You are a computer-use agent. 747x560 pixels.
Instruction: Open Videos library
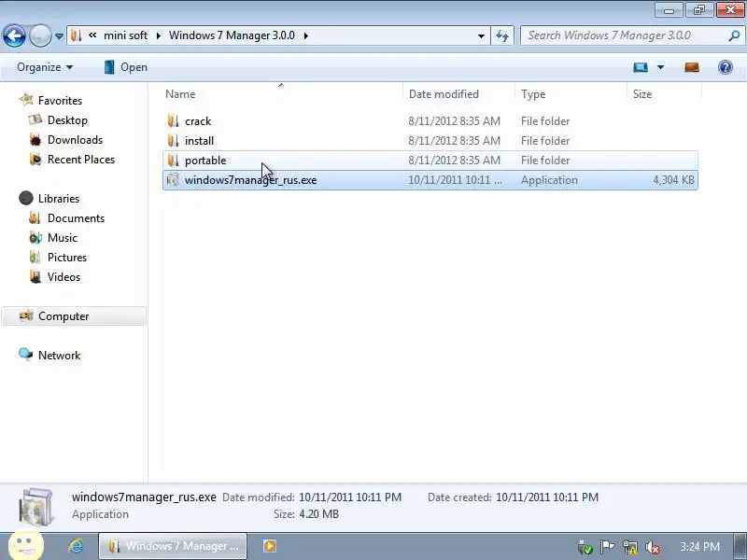point(63,276)
